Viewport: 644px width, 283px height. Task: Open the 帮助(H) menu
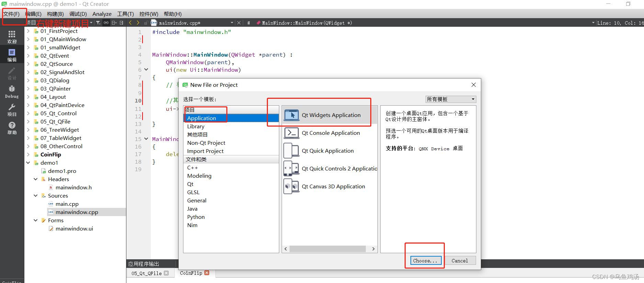point(172,14)
